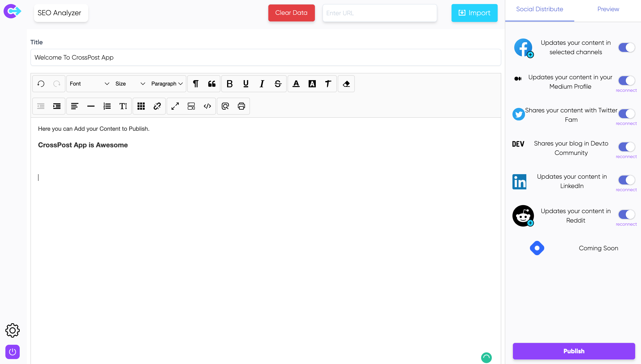
Task: Click the blockquote icon in the toolbar
Action: (212, 84)
